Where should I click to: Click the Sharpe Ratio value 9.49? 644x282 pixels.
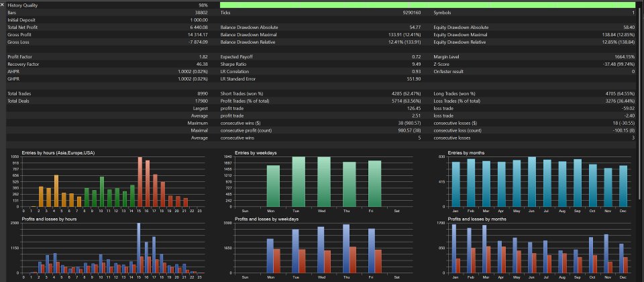[416, 64]
